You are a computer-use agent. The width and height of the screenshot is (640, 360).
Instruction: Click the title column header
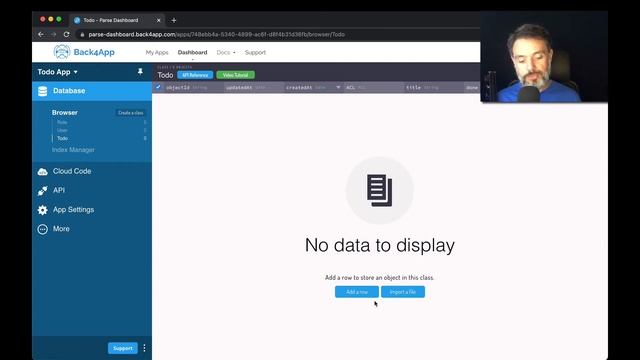point(433,87)
